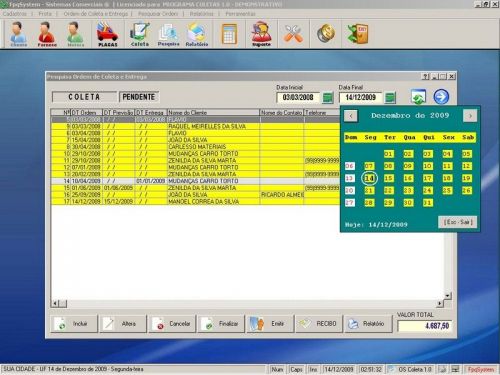This screenshot has width=500, height=375.
Task: Launch the calculator toolbar icon
Action: pos(229,34)
